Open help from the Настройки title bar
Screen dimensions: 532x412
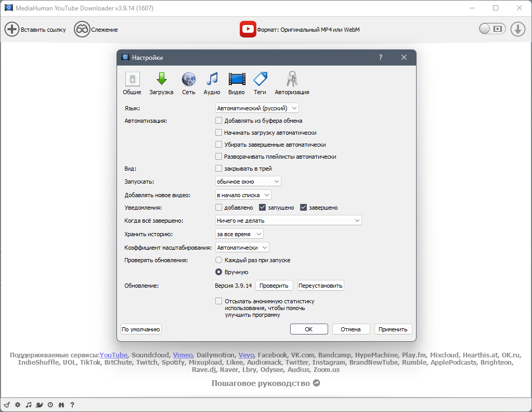(380, 57)
